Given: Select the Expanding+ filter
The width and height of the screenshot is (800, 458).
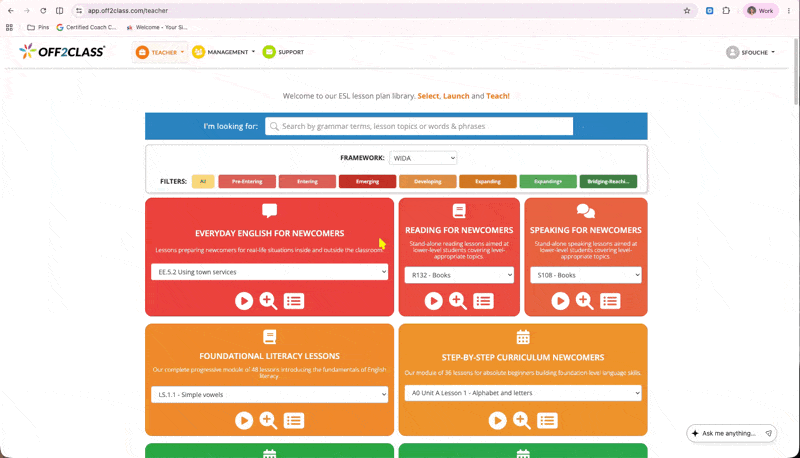Looking at the screenshot, I should [x=548, y=182].
